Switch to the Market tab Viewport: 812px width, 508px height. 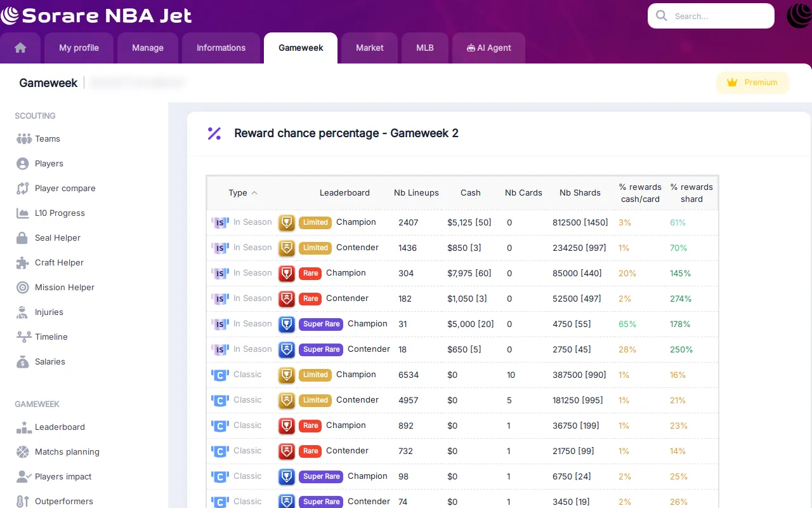point(370,48)
